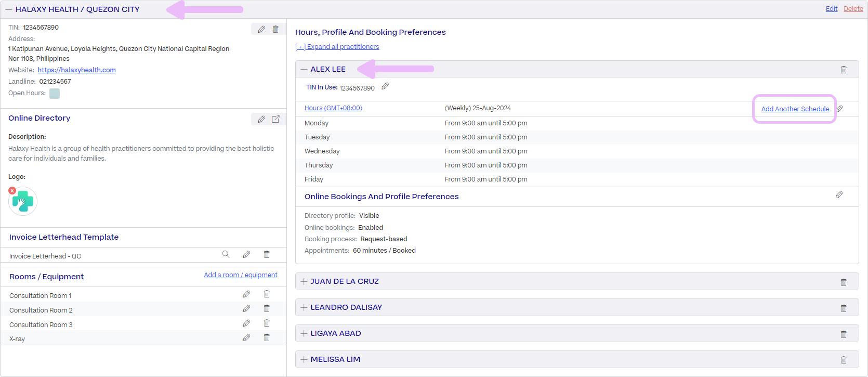868x377 pixels.
Task: Select X-ray row text
Action: [x=17, y=339]
